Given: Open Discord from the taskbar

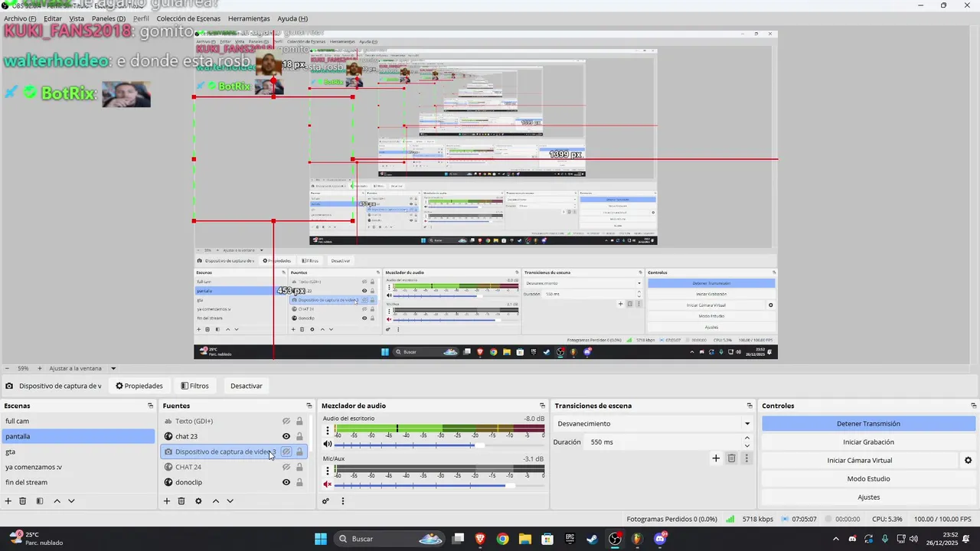Looking at the screenshot, I should (x=660, y=539).
